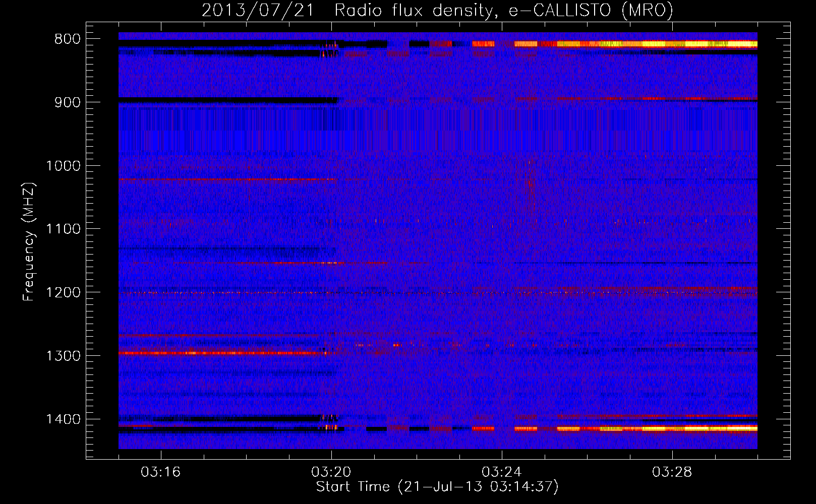816x504 pixels.
Task: Select the 1300 frequency axis label
Action: point(63,356)
